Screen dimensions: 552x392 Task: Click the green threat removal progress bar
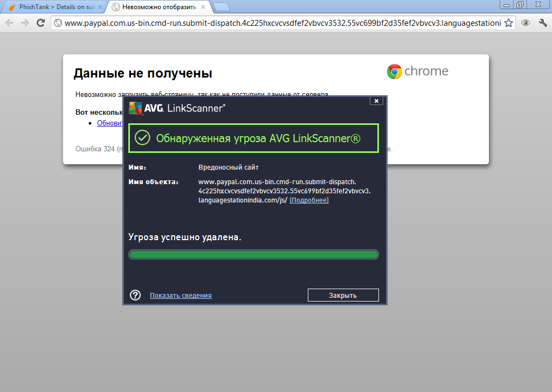tap(253, 254)
